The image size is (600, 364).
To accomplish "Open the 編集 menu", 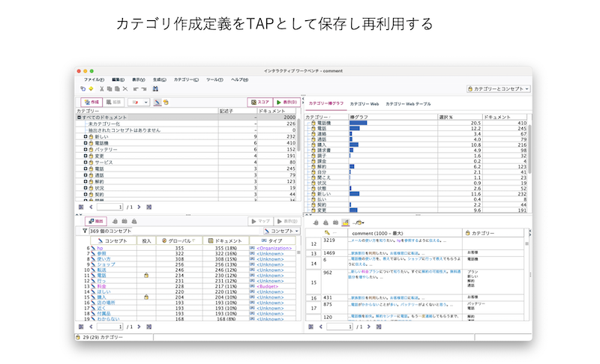I will (118, 80).
